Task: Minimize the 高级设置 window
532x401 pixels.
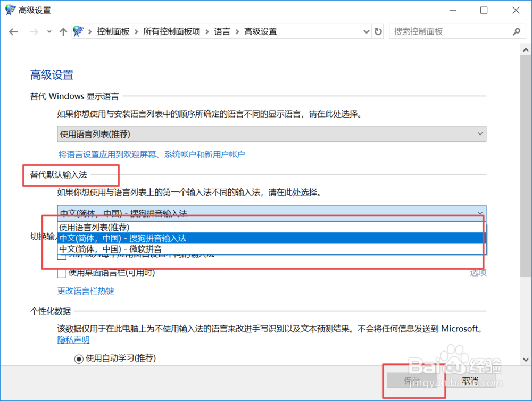Action: [x=453, y=10]
